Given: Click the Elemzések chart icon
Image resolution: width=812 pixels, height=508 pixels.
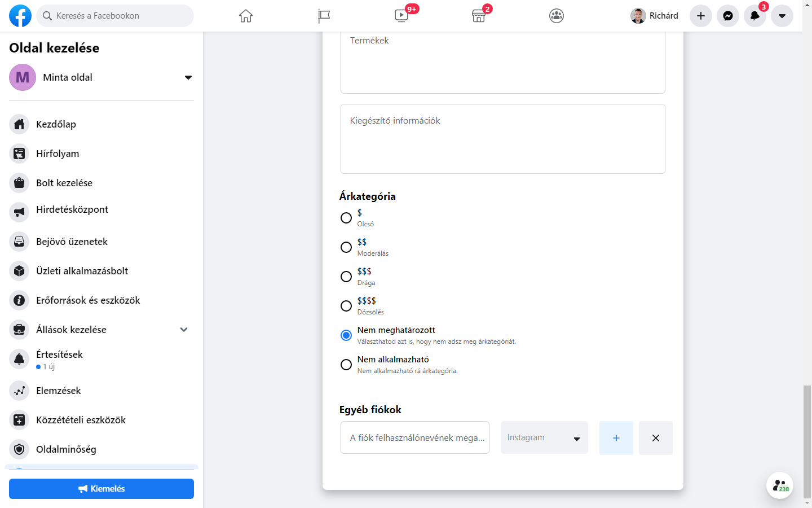Looking at the screenshot, I should (x=19, y=391).
